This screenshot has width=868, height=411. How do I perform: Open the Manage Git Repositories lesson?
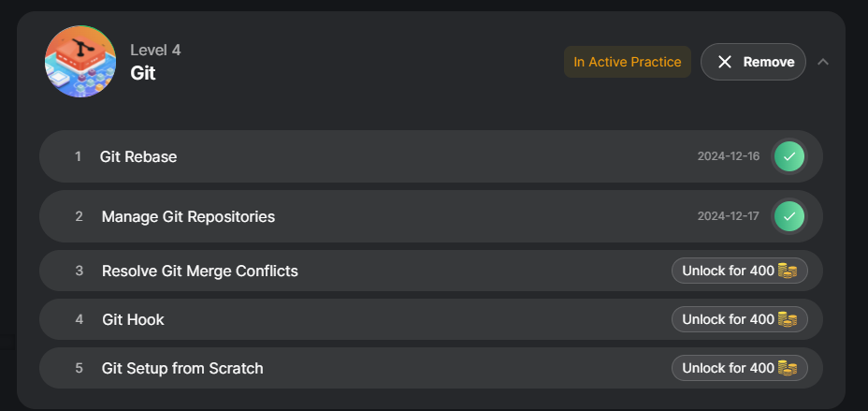pyautogui.click(x=188, y=216)
